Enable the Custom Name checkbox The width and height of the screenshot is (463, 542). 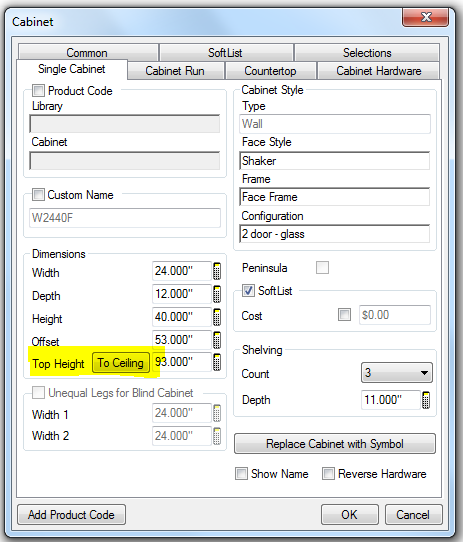coord(38,195)
